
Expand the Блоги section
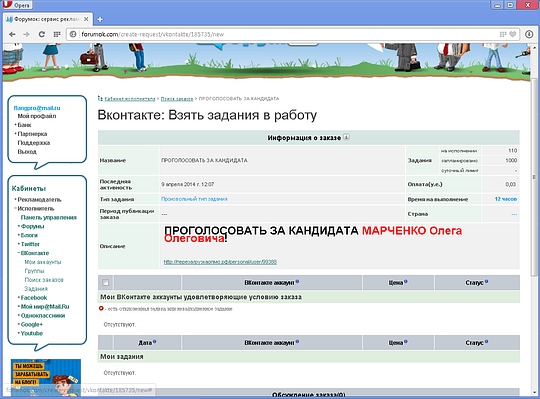pos(29,235)
